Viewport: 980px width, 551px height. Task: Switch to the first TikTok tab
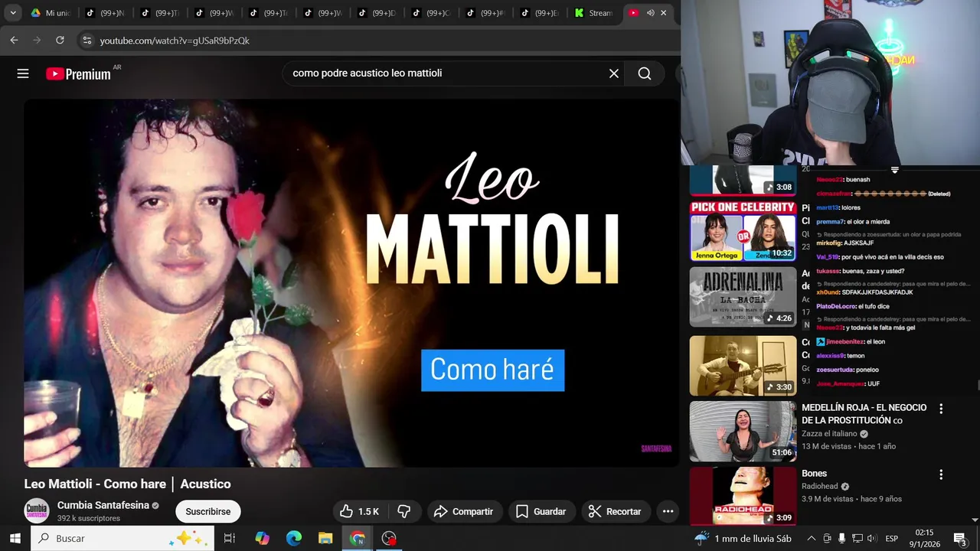(105, 13)
